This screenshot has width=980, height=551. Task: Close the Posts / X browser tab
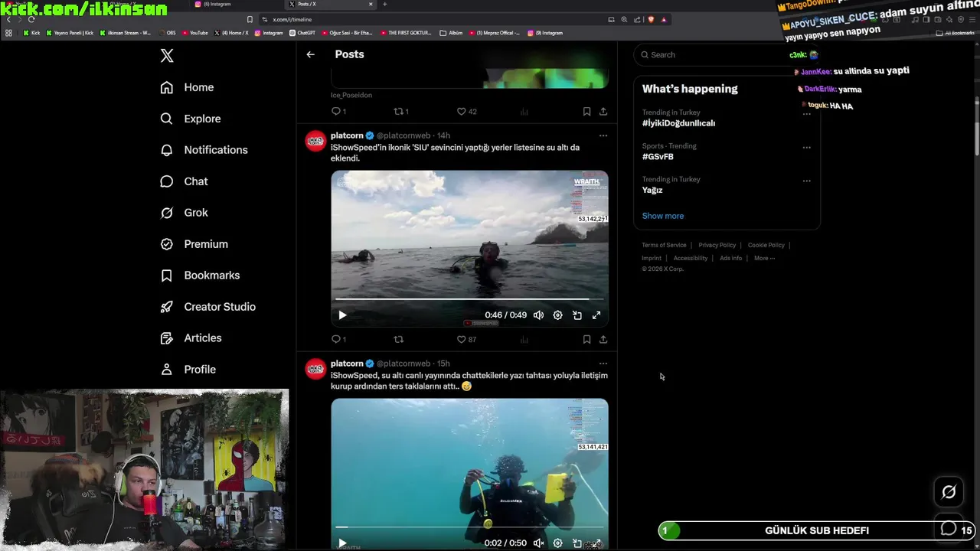click(x=371, y=4)
